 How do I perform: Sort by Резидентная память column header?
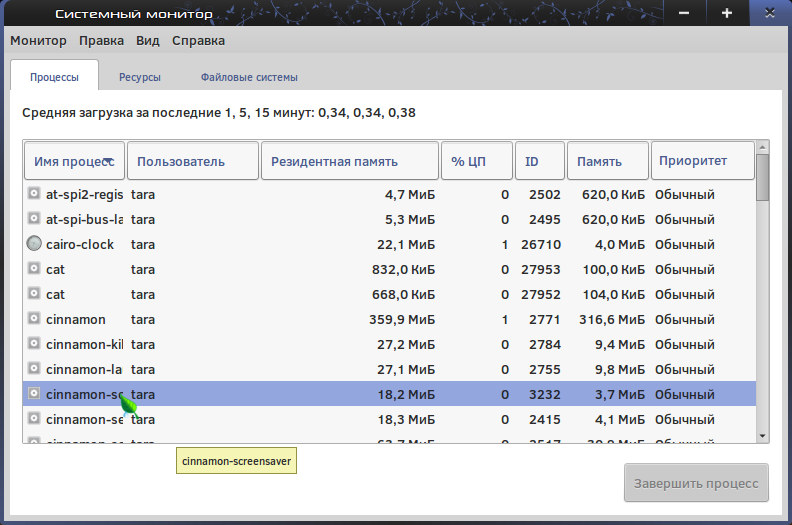348,161
